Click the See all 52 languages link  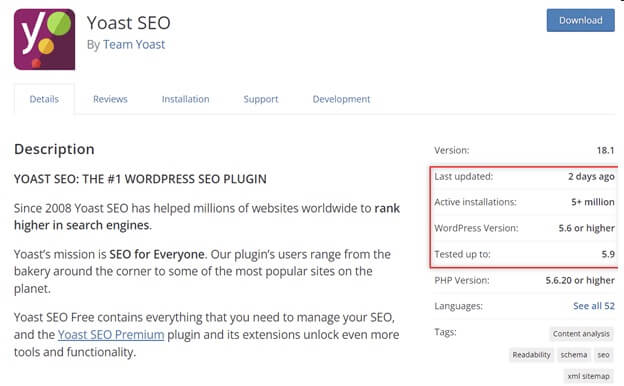593,306
